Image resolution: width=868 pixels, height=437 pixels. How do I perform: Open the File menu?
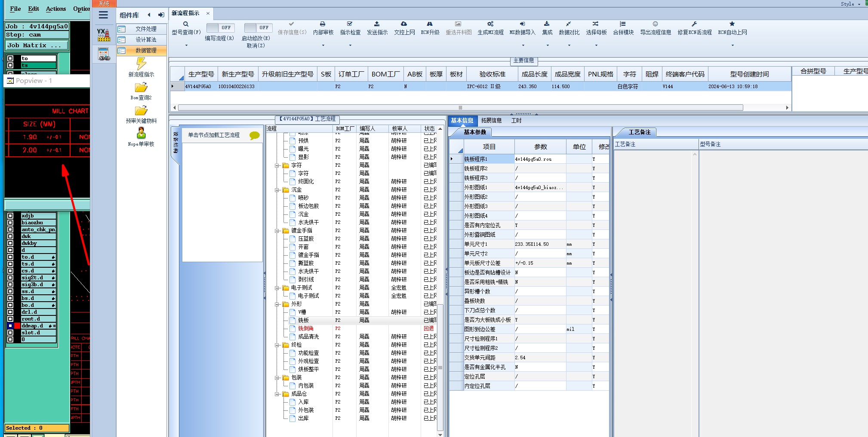click(15, 9)
